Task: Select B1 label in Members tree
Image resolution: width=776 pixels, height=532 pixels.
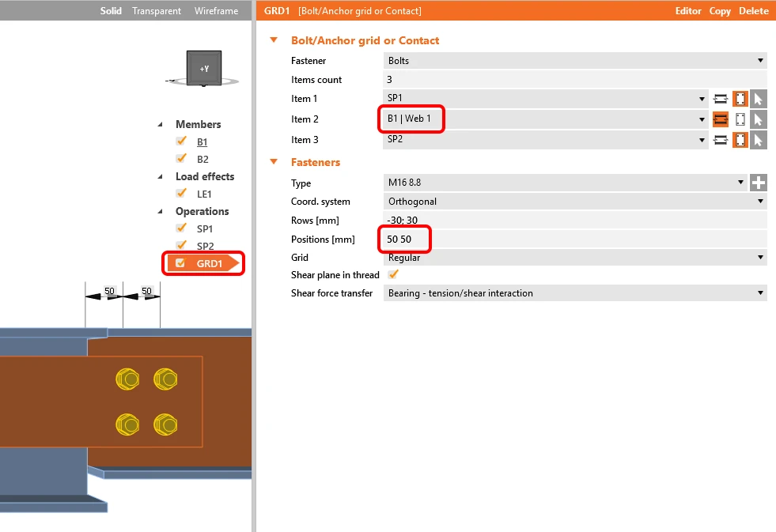Action: point(202,142)
